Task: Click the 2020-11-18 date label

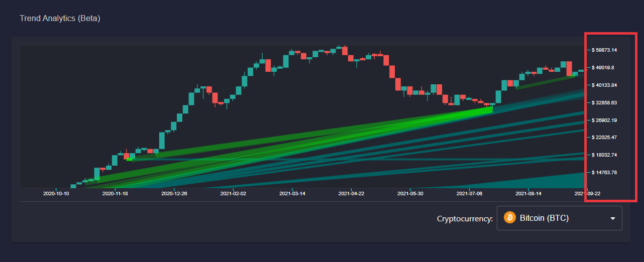Action: point(115,193)
